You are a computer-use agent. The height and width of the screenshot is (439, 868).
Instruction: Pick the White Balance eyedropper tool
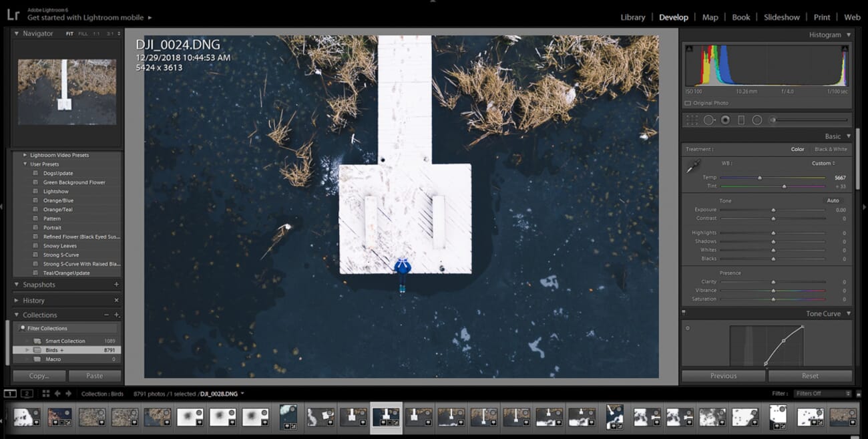click(x=694, y=166)
